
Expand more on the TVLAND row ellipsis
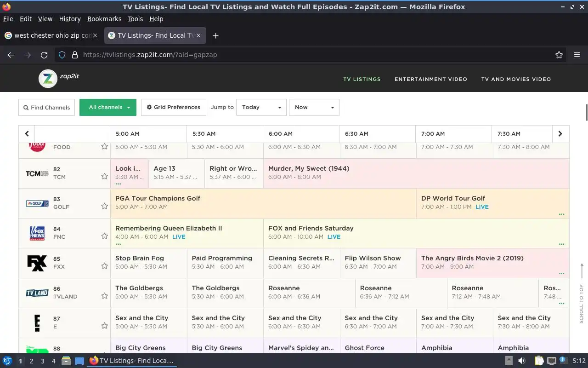click(561, 304)
